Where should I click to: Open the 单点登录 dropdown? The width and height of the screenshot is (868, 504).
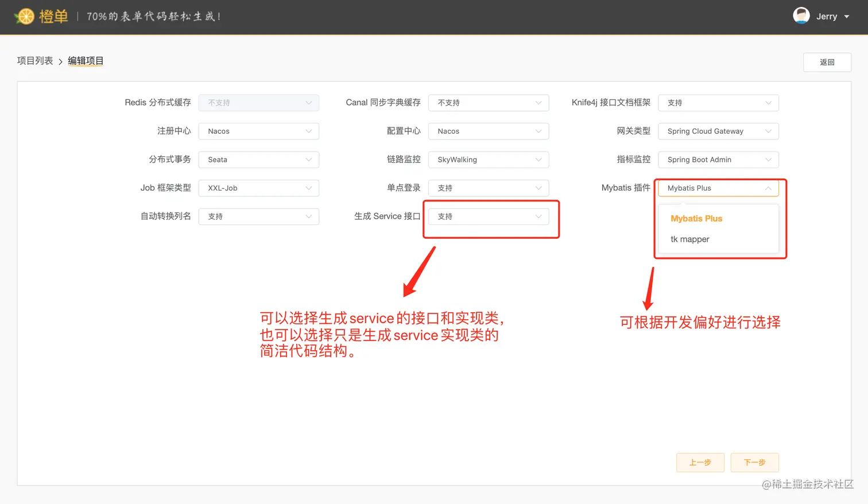(489, 188)
